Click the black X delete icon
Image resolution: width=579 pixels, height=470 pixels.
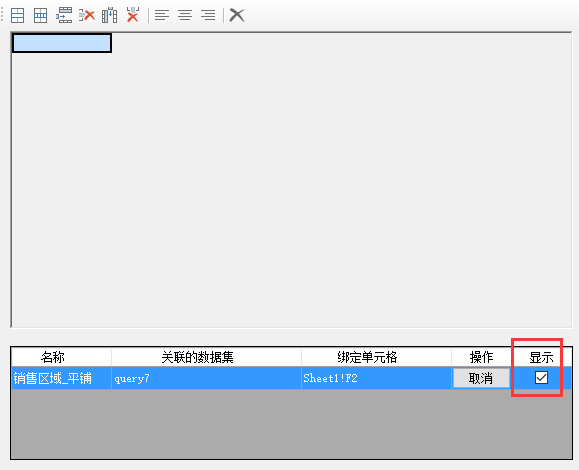pos(237,15)
